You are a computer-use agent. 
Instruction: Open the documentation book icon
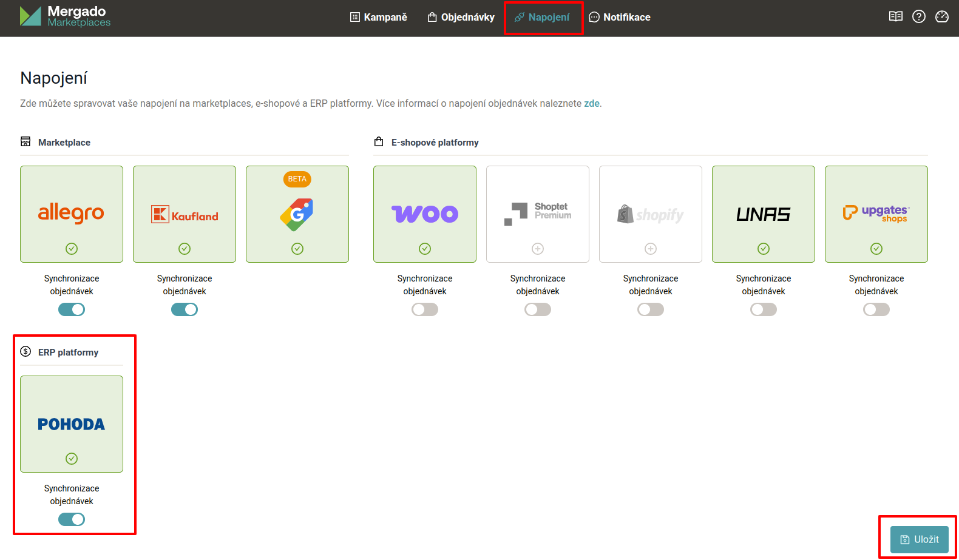(896, 16)
